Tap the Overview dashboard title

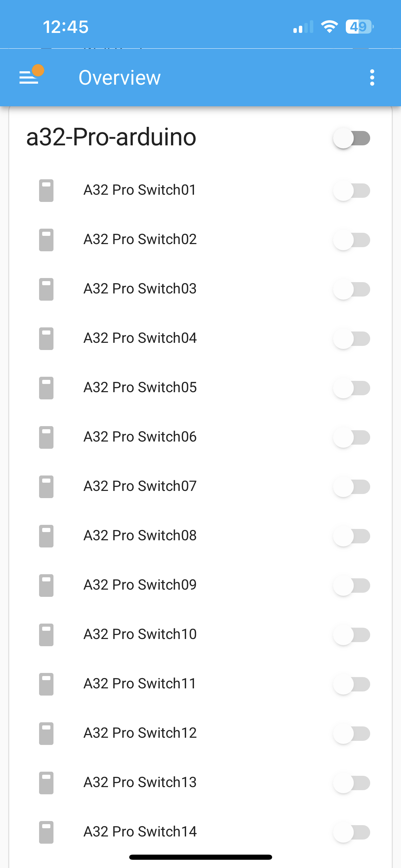pyautogui.click(x=120, y=77)
